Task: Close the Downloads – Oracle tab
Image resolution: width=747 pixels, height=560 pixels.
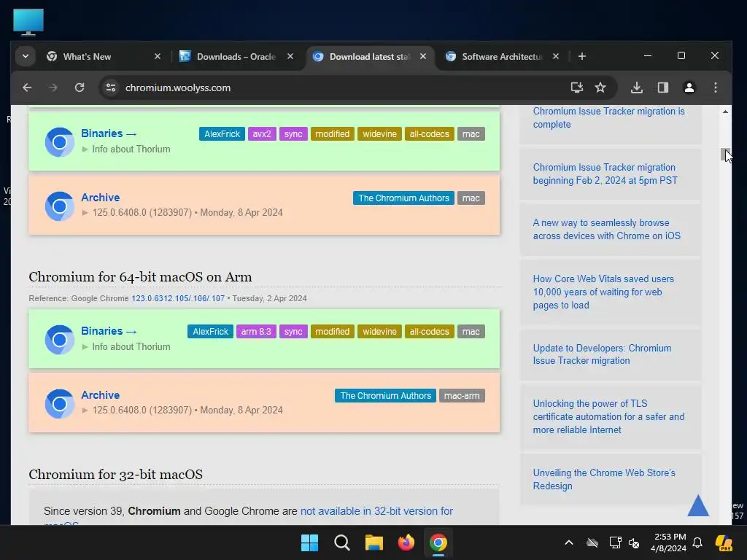Action: (290, 57)
